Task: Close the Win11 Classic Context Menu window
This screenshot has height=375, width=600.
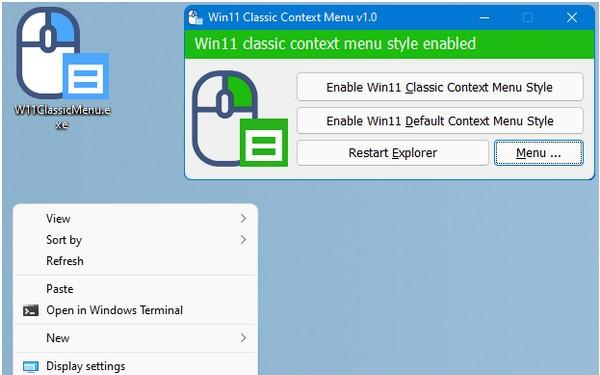Action: click(x=572, y=18)
